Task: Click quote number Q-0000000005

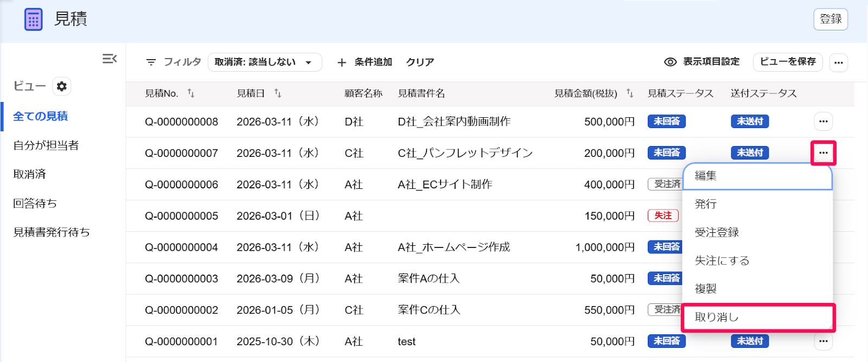Action: click(181, 216)
